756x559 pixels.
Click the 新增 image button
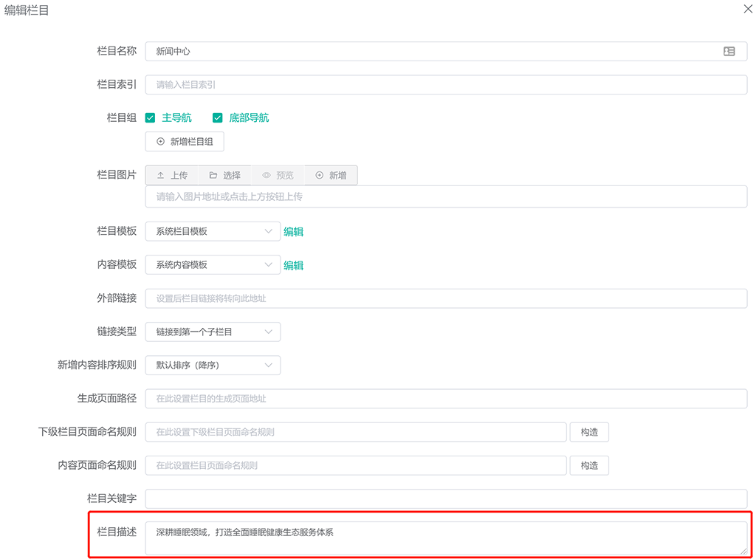tap(331, 176)
